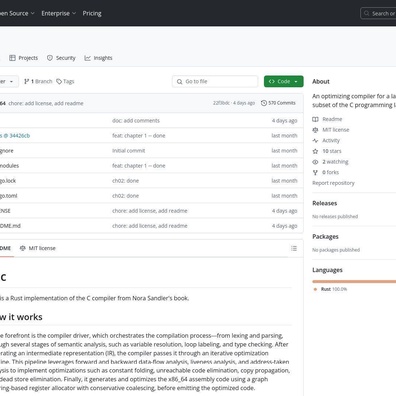The width and height of the screenshot is (396, 396).
Task: Focus the Go to file field
Action: click(215, 81)
